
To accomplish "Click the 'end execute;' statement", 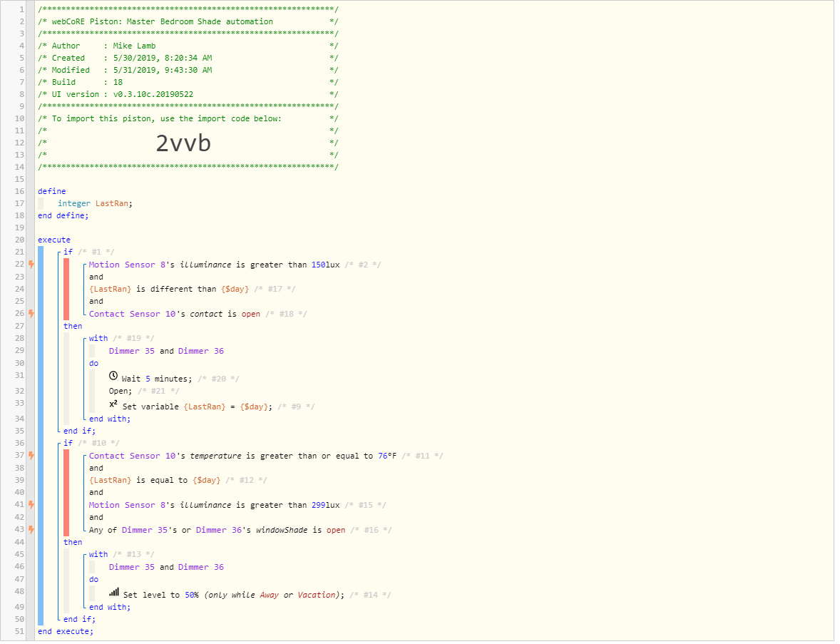I will [66, 633].
